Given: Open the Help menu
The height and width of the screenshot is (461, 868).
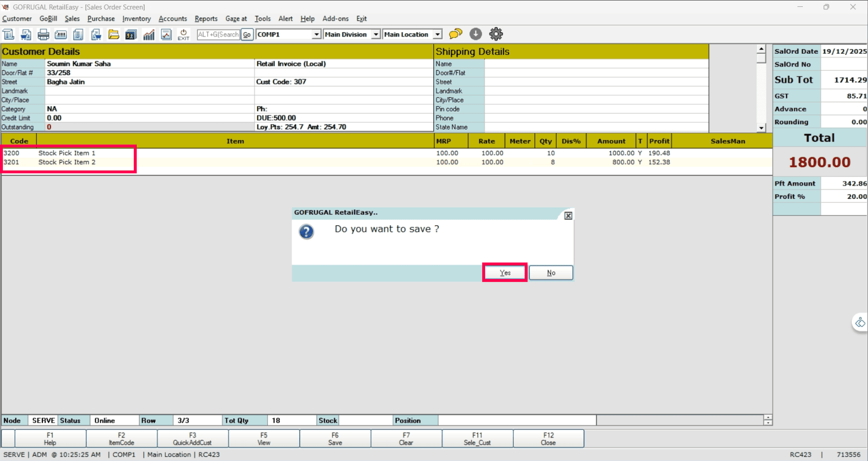Looking at the screenshot, I should (x=307, y=19).
